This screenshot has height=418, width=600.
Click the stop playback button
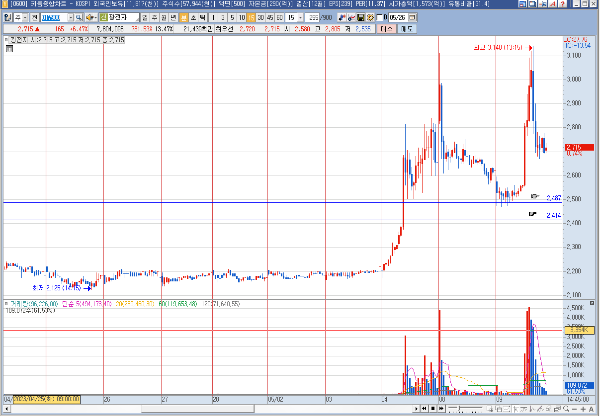point(433,409)
